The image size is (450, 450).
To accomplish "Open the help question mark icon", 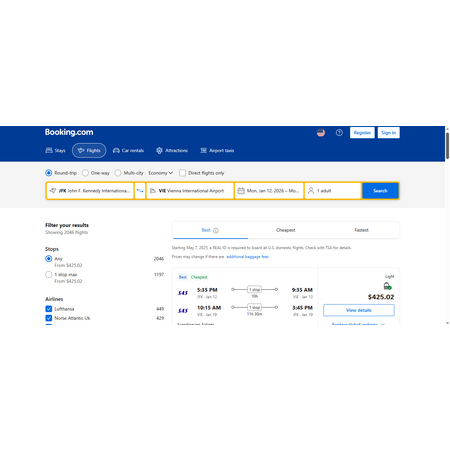I will tap(339, 133).
